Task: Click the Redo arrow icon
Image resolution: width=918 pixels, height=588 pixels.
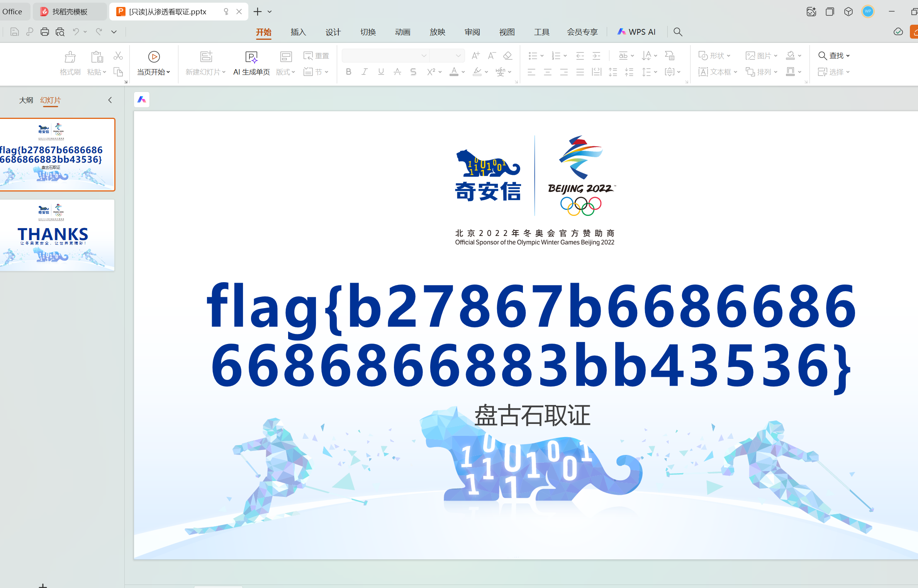Action: (99, 32)
